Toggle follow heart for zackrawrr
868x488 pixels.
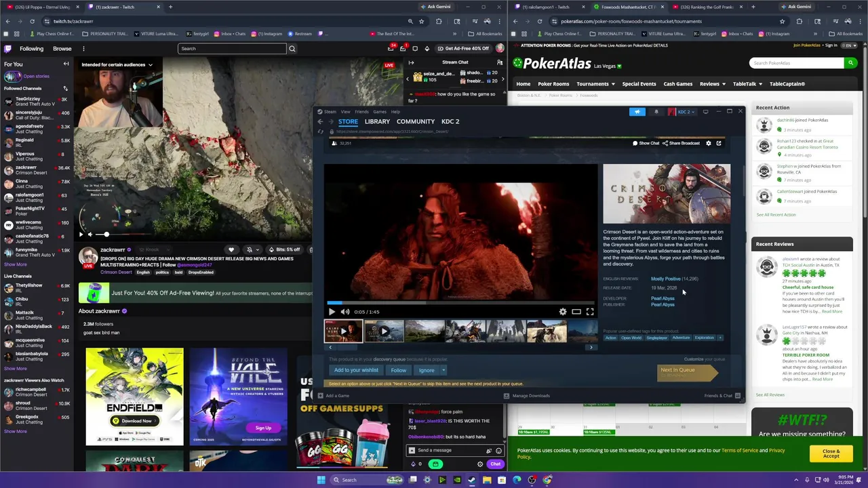[231, 249]
